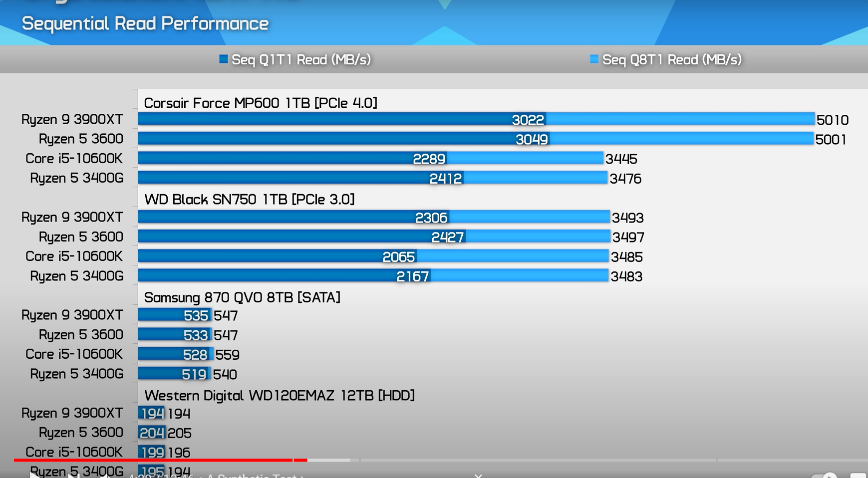Click the 2289 bar value

point(429,159)
